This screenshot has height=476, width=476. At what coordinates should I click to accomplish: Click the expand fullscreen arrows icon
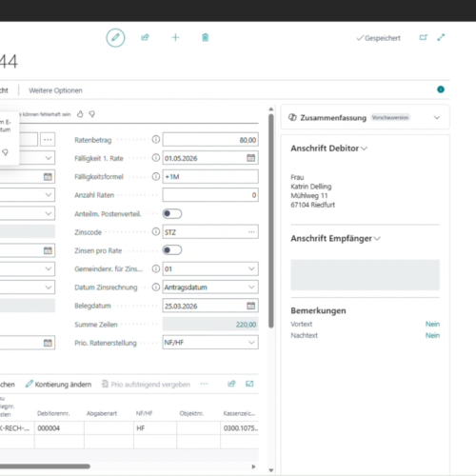(441, 37)
